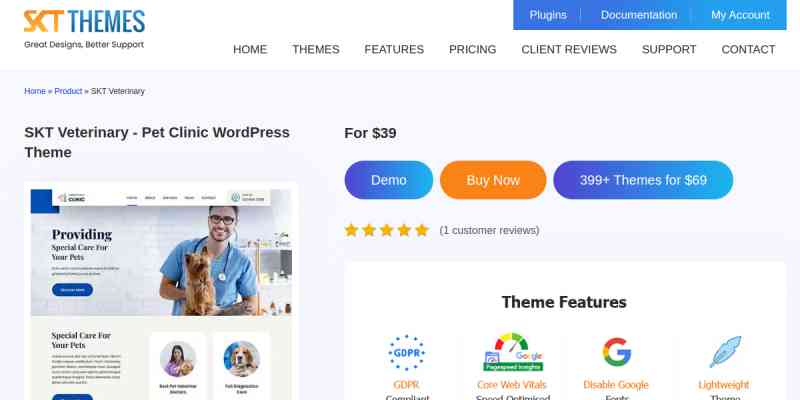The height and width of the screenshot is (400, 800).
Task: Click the orange Buy Now button
Action: tap(493, 180)
